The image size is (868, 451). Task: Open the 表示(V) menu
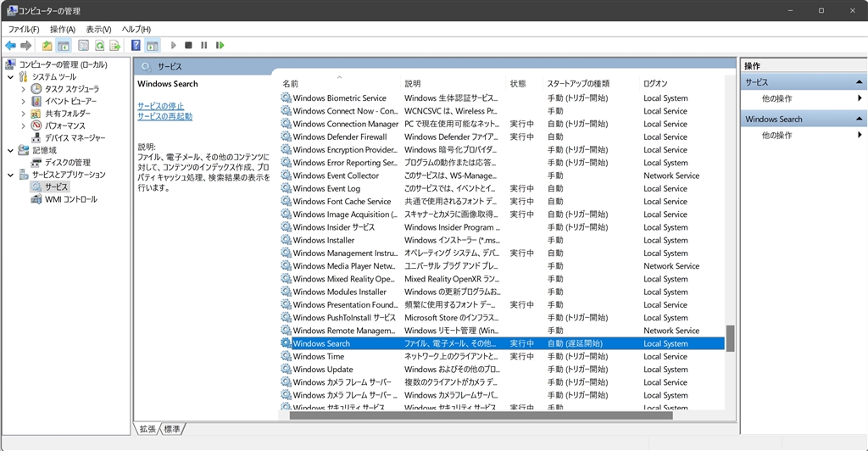(98, 30)
